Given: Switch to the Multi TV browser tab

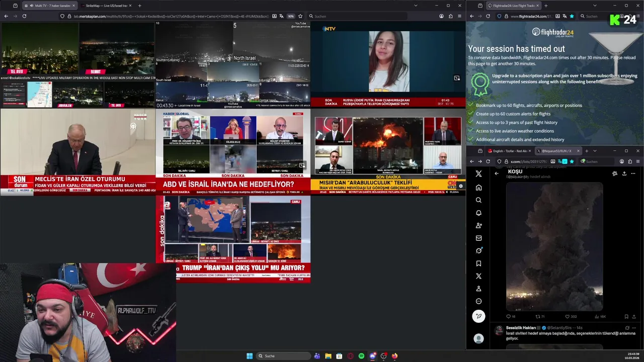Looking at the screenshot, I should coord(49,6).
